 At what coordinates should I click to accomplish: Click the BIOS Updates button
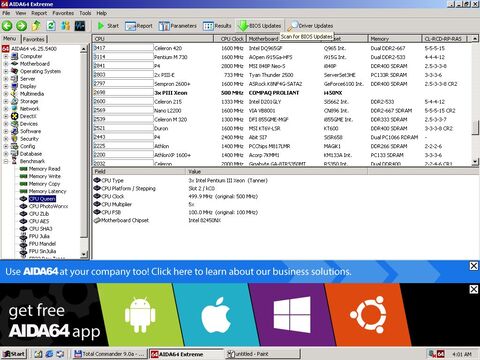(260, 26)
